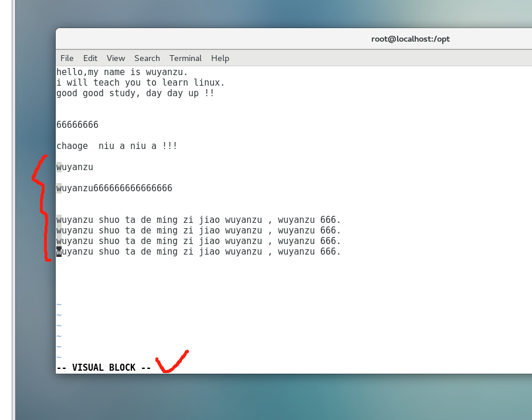Image resolution: width=532 pixels, height=420 pixels.
Task: Click the highlighted 'w' of the standalone wuyanzu line
Action: [x=59, y=167]
